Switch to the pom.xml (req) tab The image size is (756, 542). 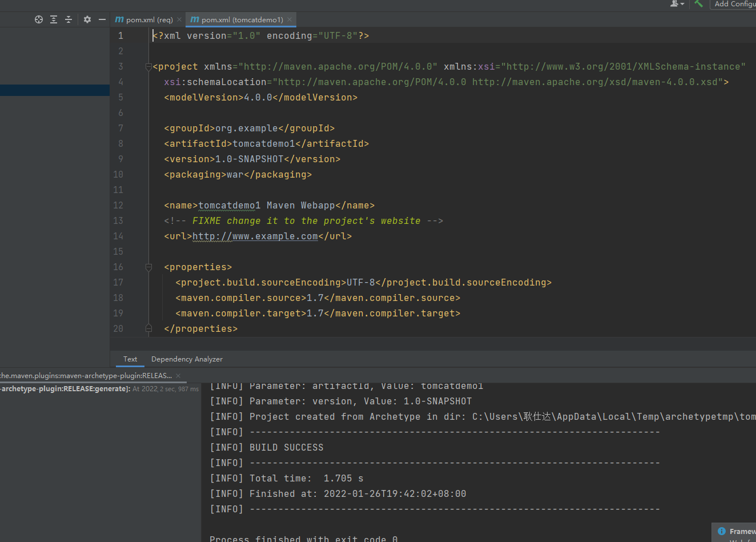coord(149,19)
